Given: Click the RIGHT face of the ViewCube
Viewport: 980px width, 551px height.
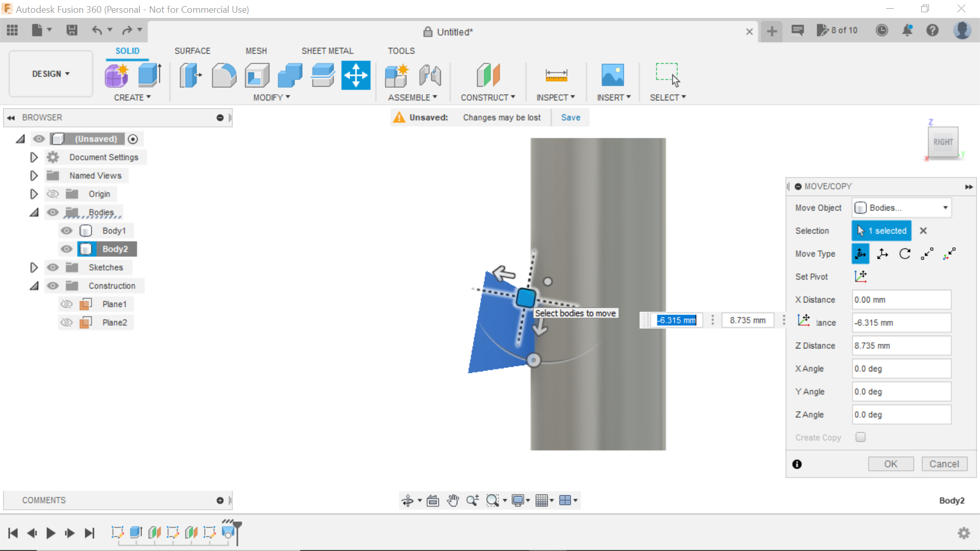Looking at the screenshot, I should point(944,142).
